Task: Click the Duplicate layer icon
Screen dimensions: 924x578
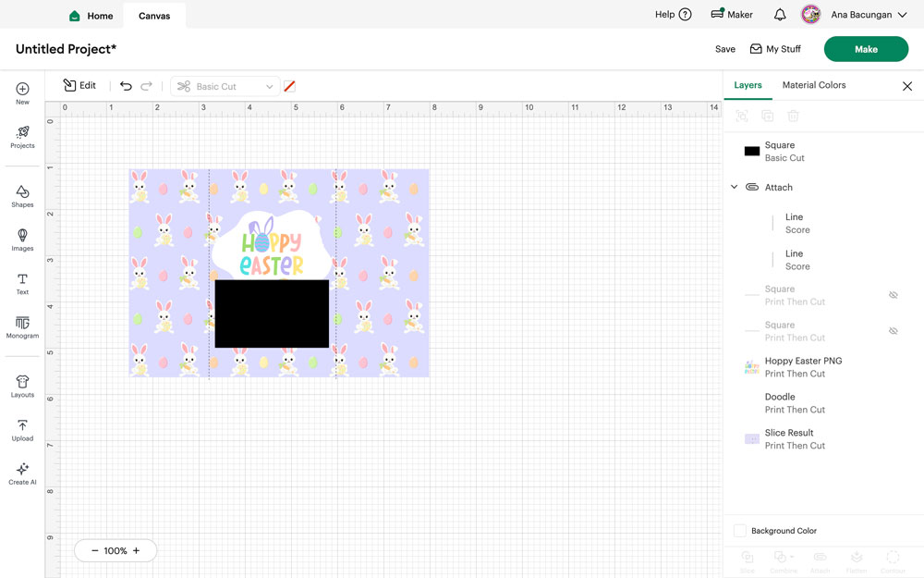Action: [767, 117]
